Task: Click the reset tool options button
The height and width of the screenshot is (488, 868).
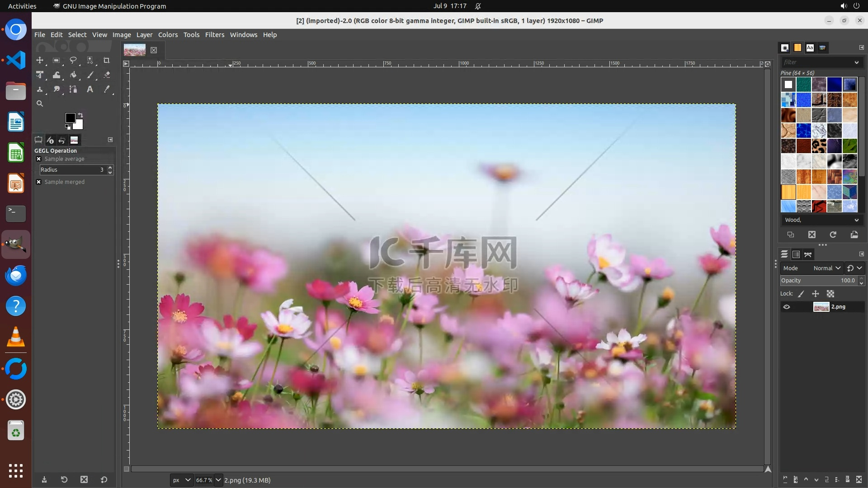Action: [104, 480]
